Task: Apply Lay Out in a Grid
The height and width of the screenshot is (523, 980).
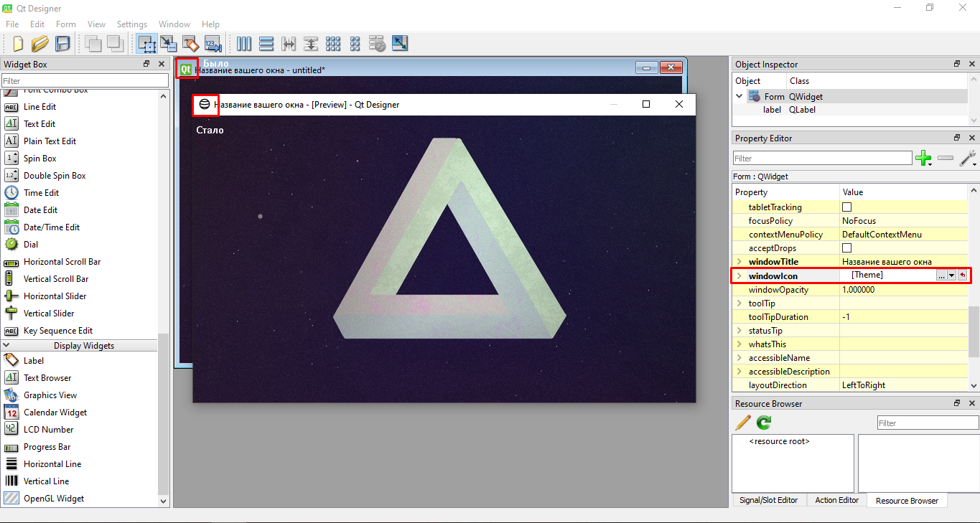Action: (332, 44)
